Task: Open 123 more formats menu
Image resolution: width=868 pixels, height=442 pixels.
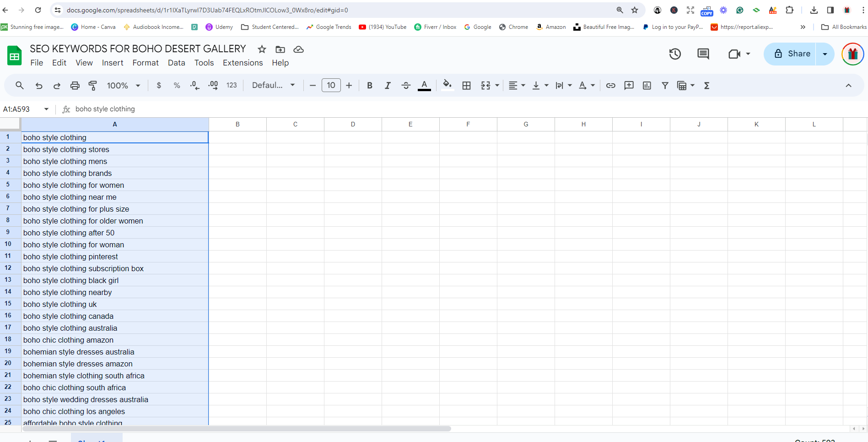Action: tap(232, 85)
